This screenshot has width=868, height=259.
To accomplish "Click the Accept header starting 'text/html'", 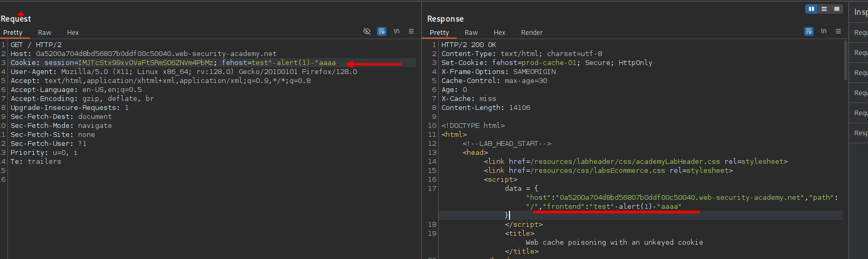I will [161, 81].
